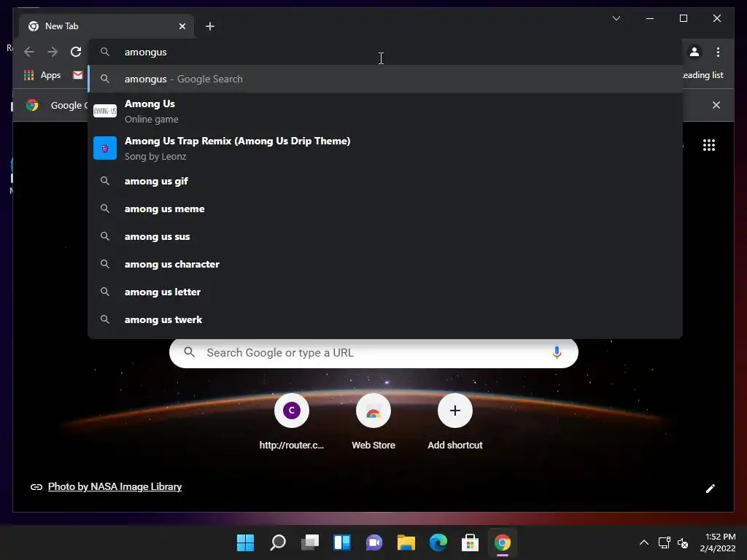Click the browser back arrow
The width and height of the screenshot is (747, 560).
coord(29,52)
